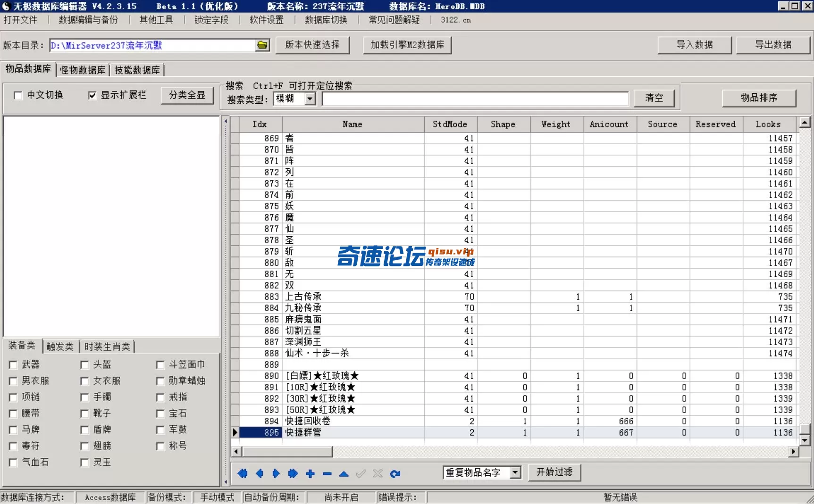Click the 导入数据 button
814x504 pixels.
click(695, 45)
